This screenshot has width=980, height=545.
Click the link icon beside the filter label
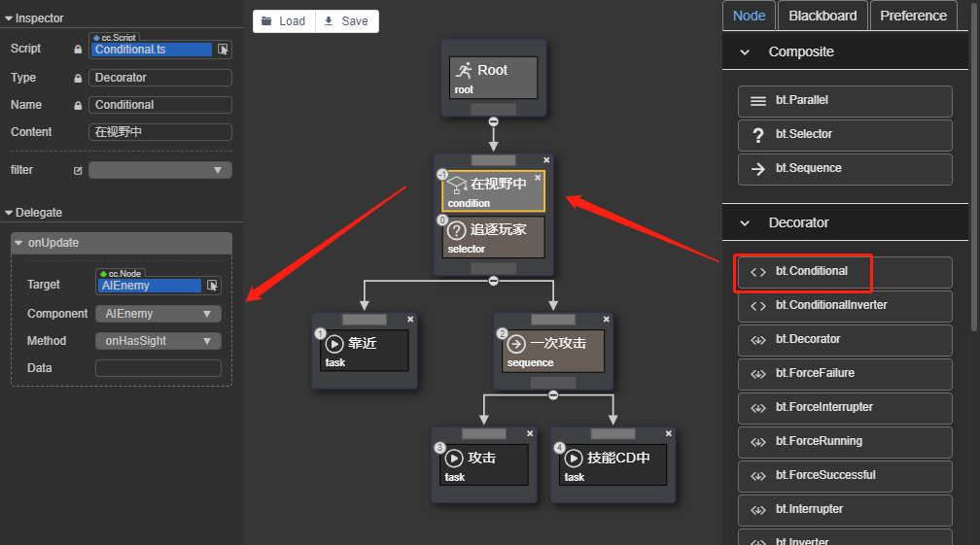[78, 170]
